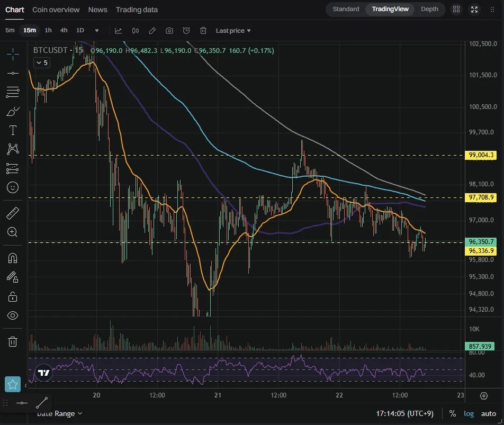Grab the floating toolbar drag handle

[5, 403]
